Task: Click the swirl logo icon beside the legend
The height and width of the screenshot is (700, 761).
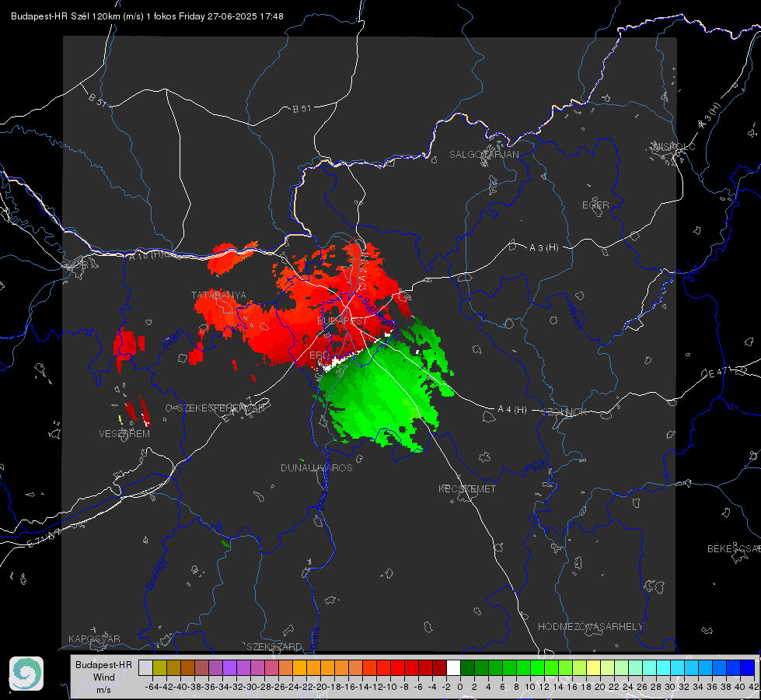Action: pyautogui.click(x=26, y=674)
